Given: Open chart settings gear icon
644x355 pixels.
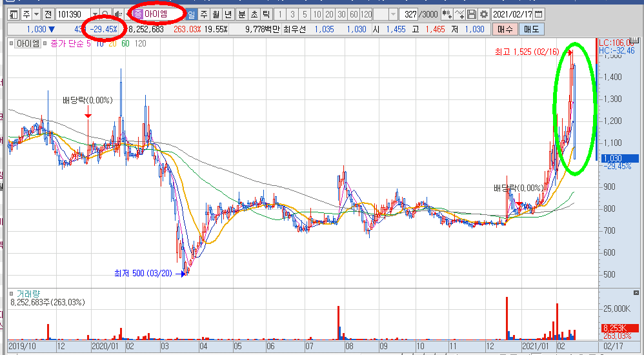Looking at the screenshot, I should (x=483, y=14).
